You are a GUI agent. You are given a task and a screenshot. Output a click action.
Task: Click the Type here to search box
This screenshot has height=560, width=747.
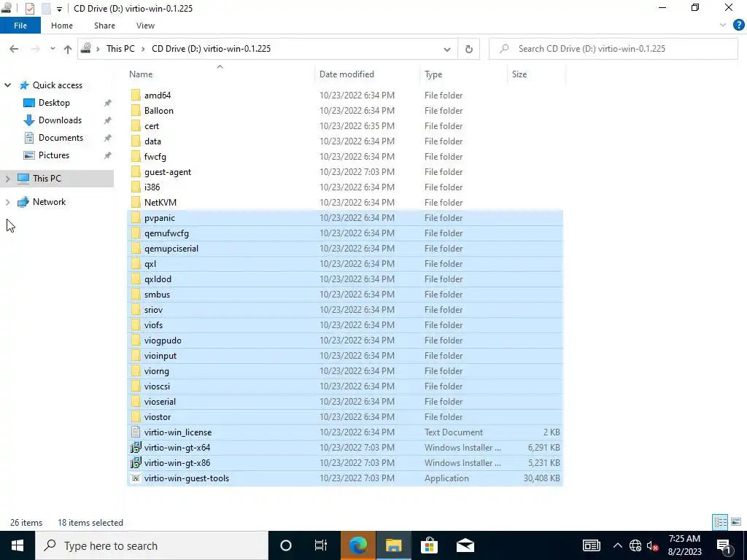tap(152, 545)
